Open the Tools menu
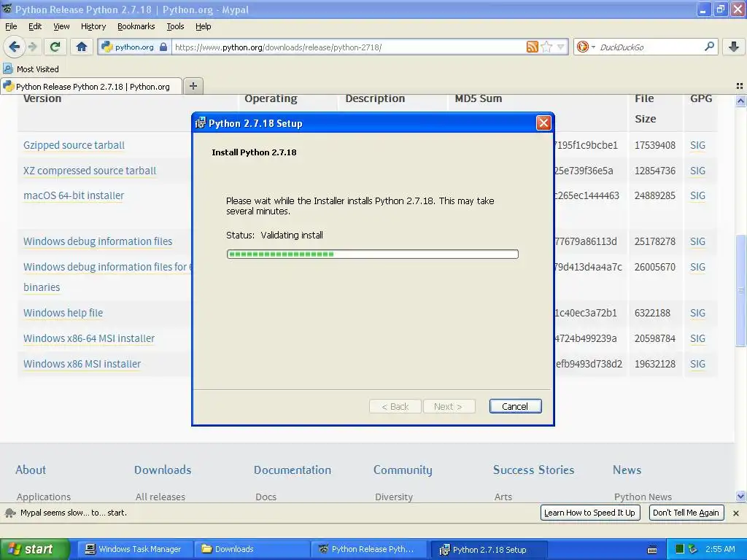The height and width of the screenshot is (560, 747). tap(175, 27)
